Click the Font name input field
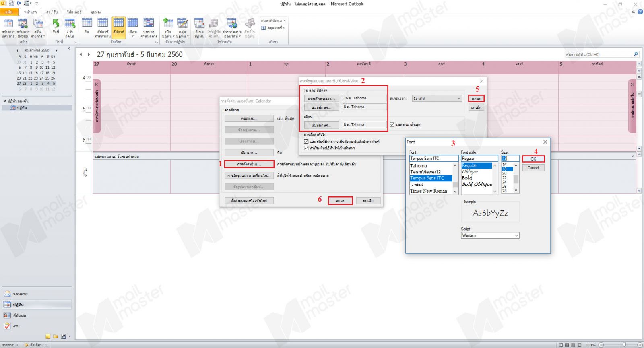This screenshot has width=644, height=348. coord(434,159)
